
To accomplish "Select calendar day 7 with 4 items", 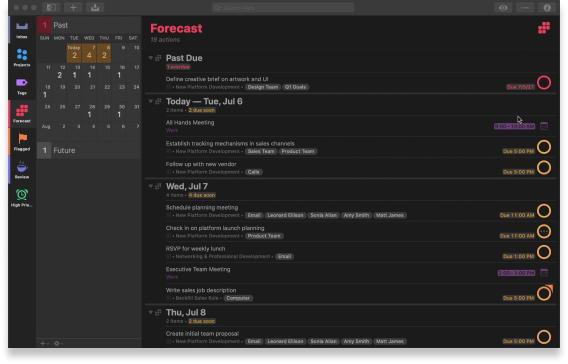I will pos(89,53).
